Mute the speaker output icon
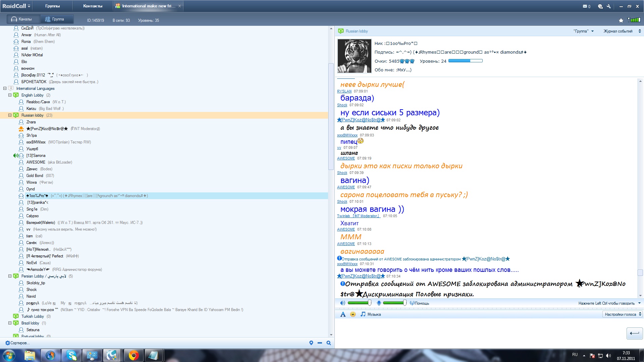 click(342, 303)
